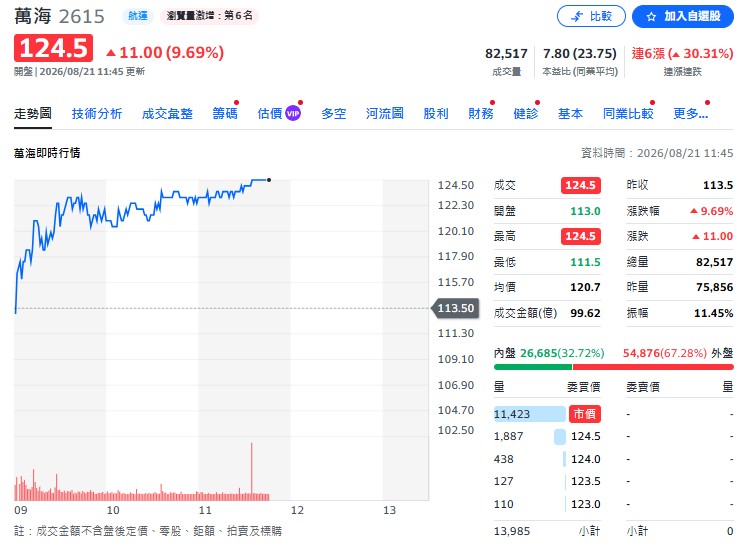Click the 昨收 113.5 value

click(717, 185)
